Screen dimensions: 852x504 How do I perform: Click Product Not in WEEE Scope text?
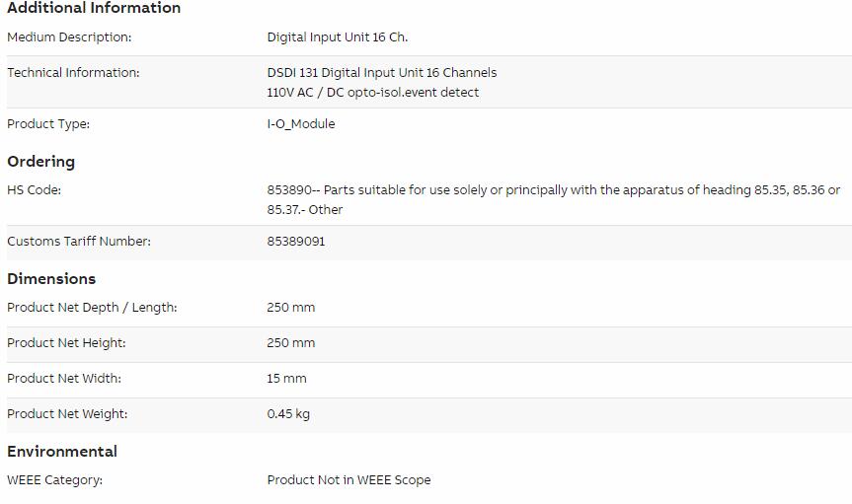click(349, 480)
